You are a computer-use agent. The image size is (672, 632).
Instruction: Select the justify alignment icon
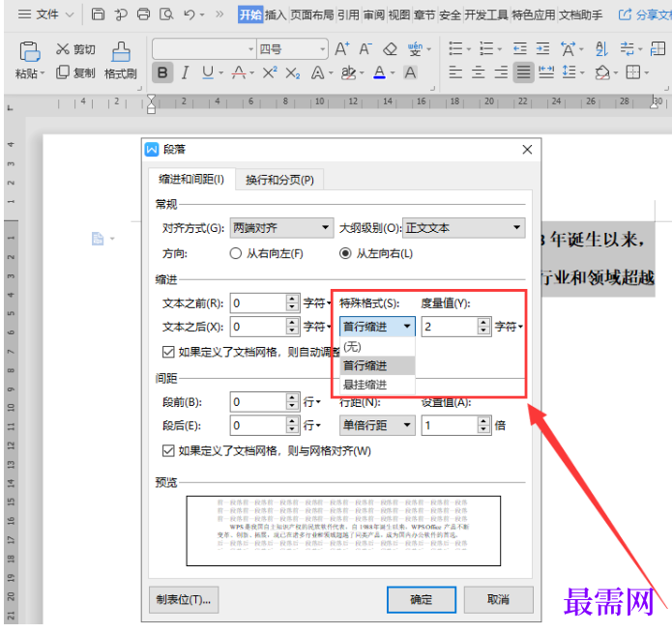click(x=523, y=72)
